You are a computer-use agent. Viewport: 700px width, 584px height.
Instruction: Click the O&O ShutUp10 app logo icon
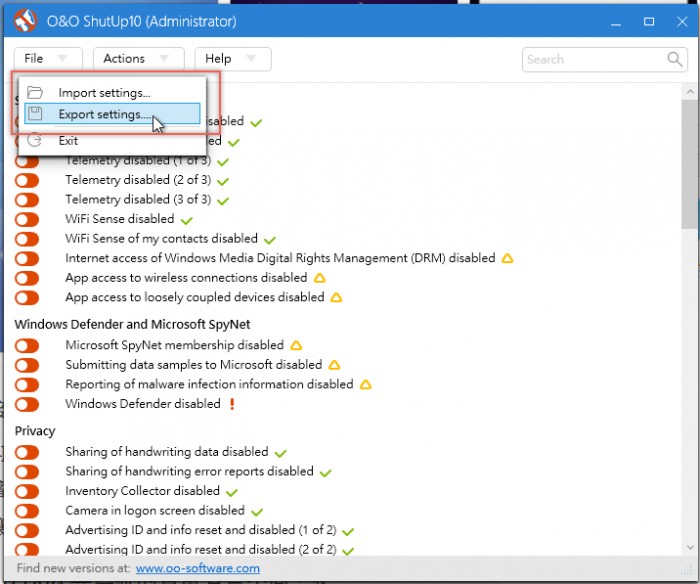(x=25, y=20)
